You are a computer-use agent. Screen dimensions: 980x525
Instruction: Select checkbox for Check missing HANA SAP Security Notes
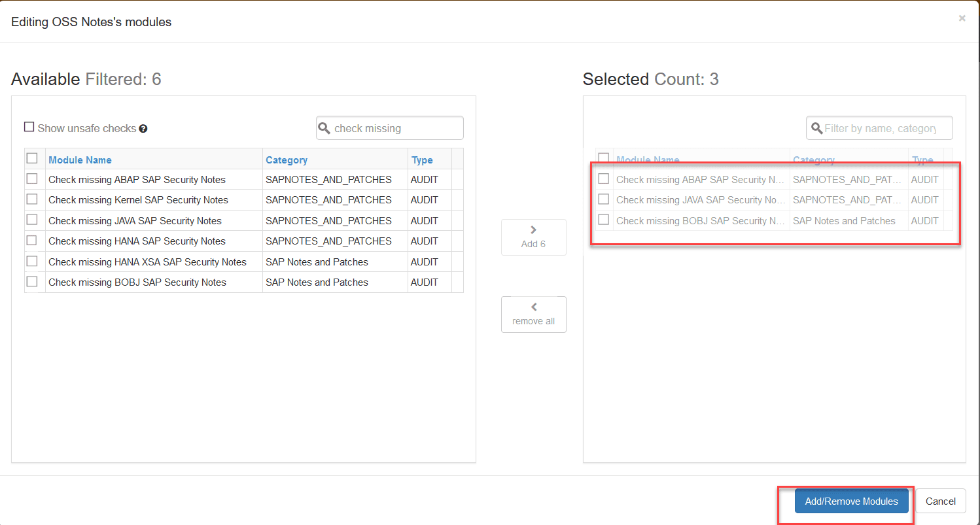tap(32, 241)
